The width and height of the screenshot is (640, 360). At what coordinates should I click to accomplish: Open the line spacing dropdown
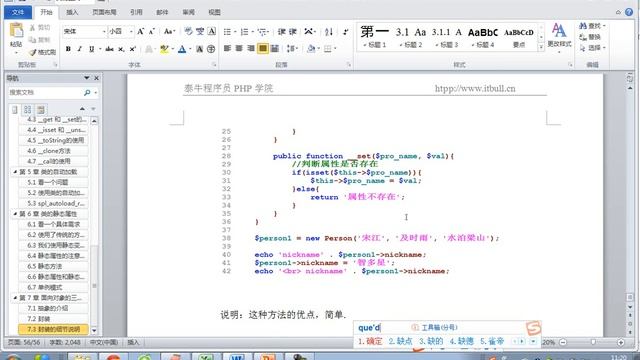click(x=291, y=49)
